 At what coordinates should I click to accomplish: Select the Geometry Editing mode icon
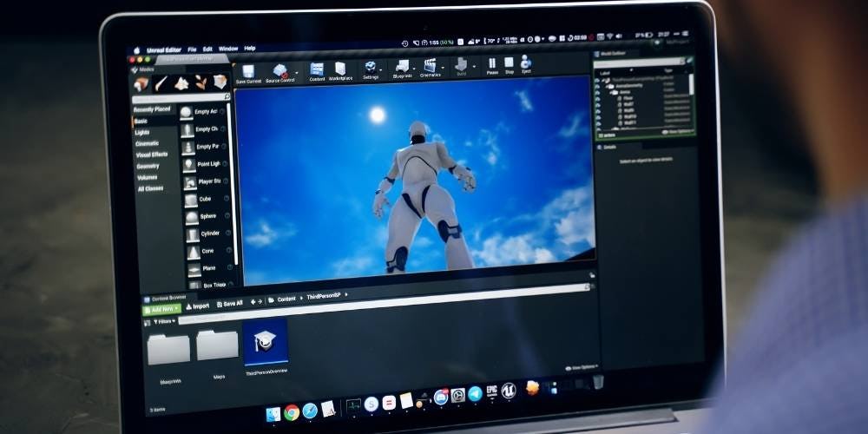click(x=220, y=82)
